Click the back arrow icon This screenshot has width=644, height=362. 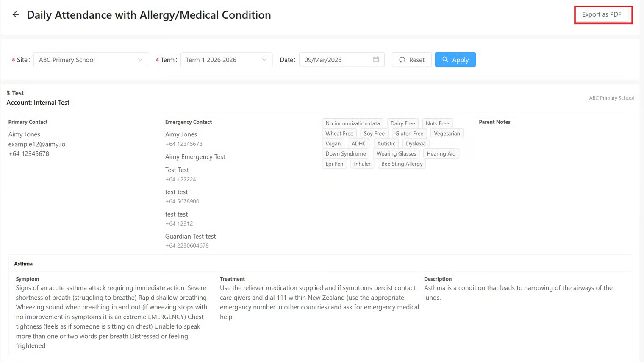click(16, 15)
